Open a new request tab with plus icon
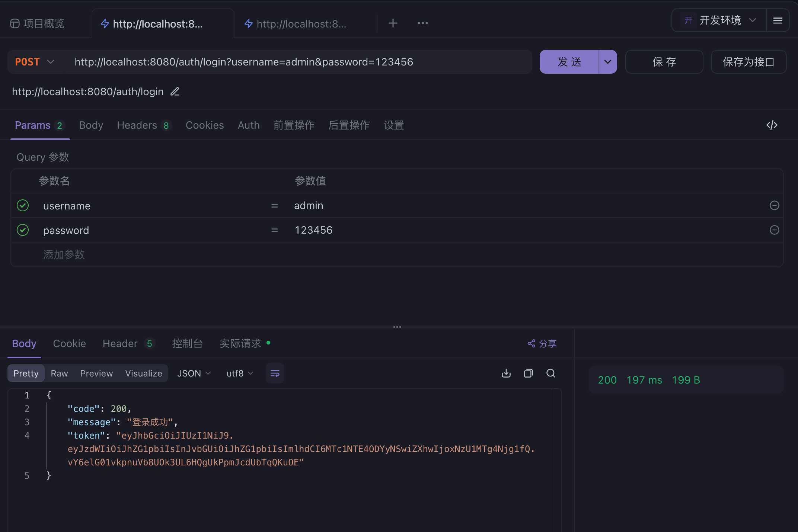798x532 pixels. coord(393,23)
